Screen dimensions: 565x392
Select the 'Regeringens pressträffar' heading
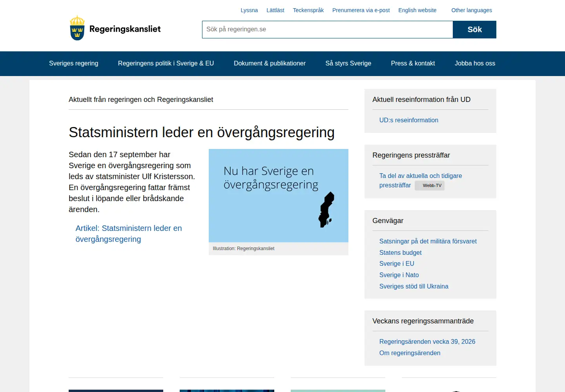coord(411,155)
